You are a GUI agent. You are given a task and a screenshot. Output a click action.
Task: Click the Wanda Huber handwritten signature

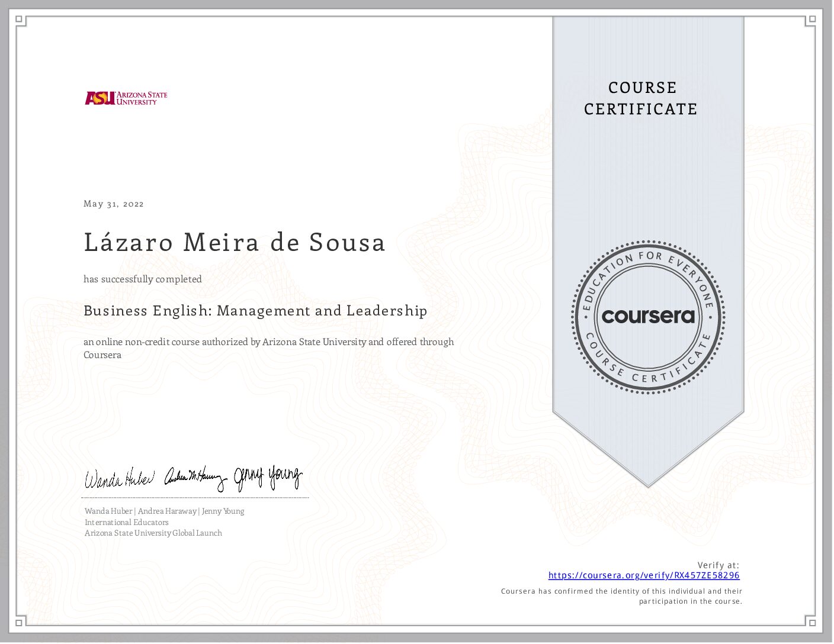(x=120, y=478)
